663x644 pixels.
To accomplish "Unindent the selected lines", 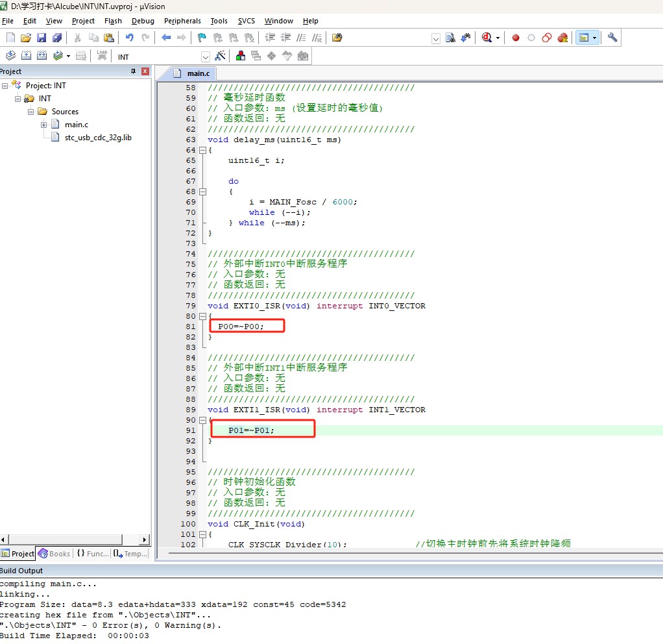I will point(286,38).
